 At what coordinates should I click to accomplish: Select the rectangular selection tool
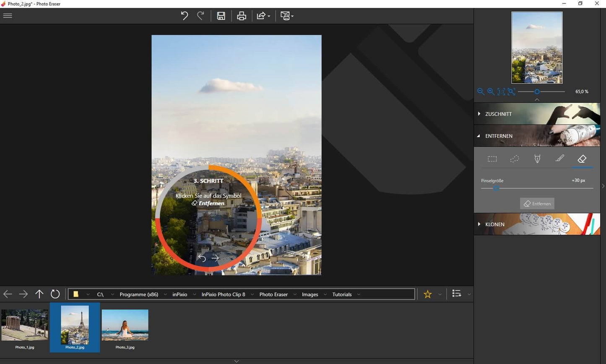pyautogui.click(x=492, y=159)
